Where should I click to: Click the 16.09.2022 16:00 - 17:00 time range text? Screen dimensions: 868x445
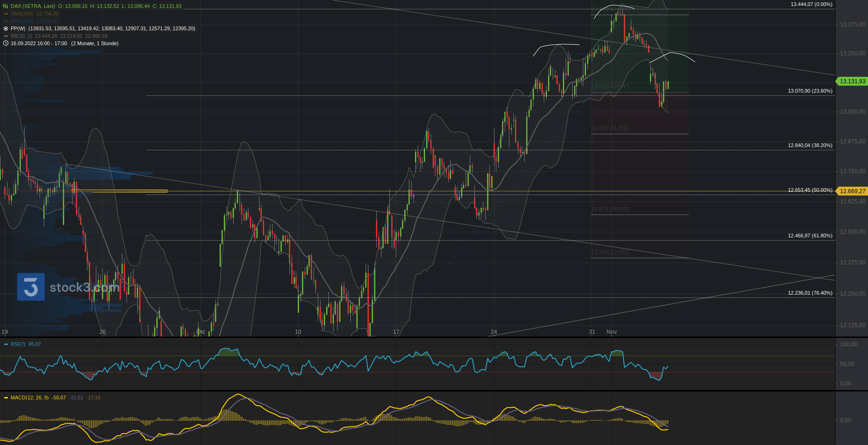click(39, 43)
